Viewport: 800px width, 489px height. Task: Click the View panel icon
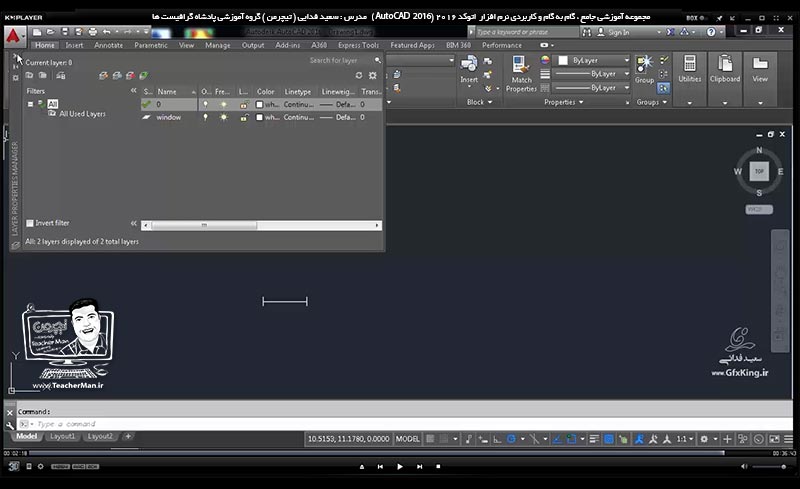(x=760, y=64)
